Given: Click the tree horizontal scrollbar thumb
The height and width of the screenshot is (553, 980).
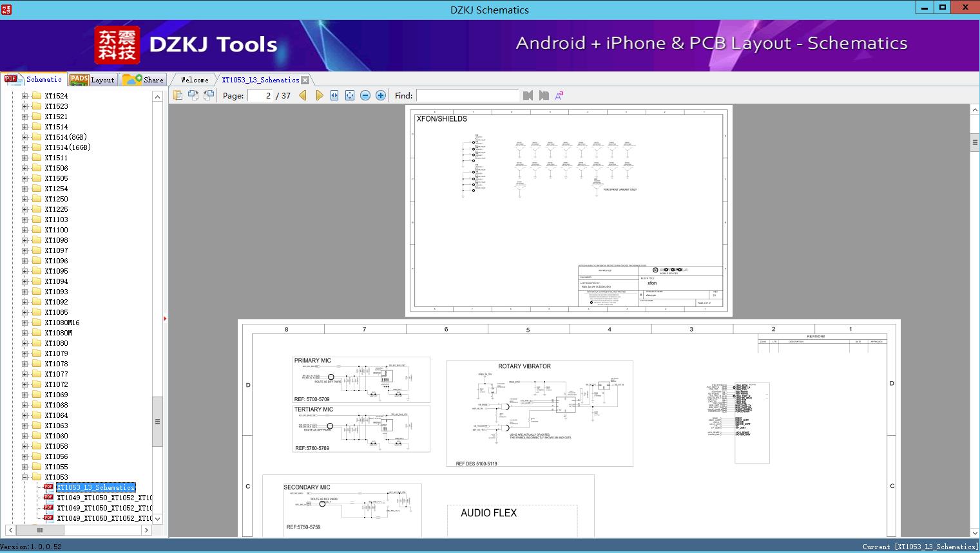Looking at the screenshot, I should pos(40,530).
